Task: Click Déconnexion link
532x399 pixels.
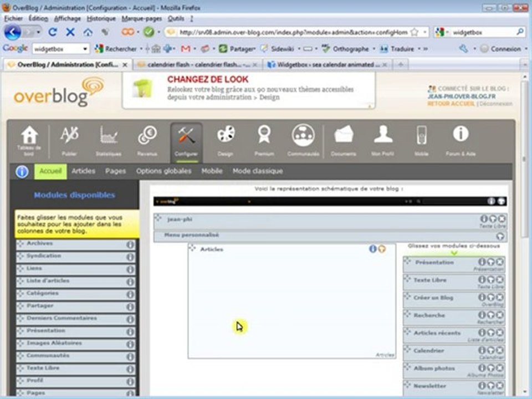Action: 495,104
